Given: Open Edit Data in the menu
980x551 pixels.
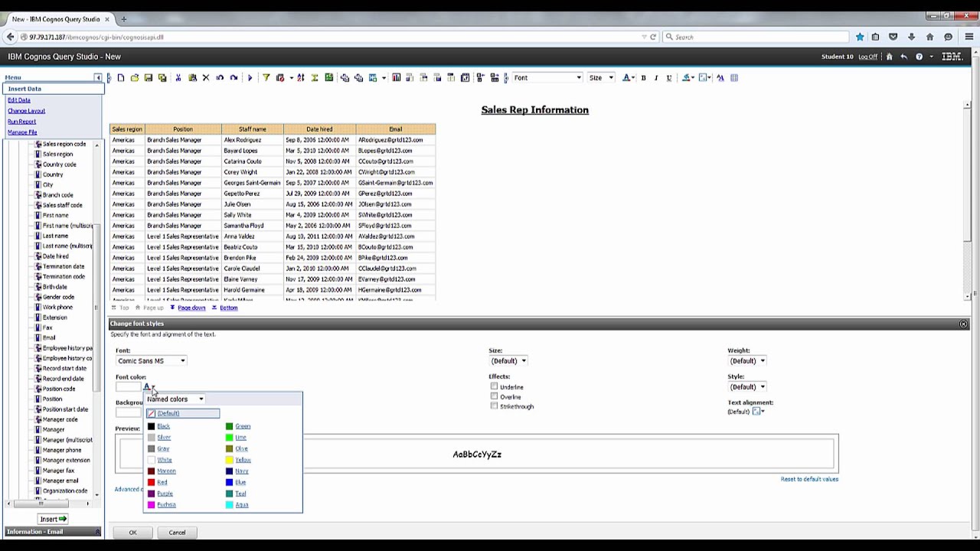Looking at the screenshot, I should (x=19, y=100).
